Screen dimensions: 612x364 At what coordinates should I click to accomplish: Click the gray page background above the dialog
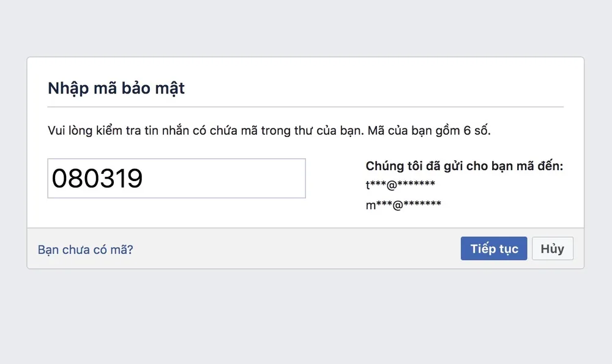pyautogui.click(x=305, y=28)
